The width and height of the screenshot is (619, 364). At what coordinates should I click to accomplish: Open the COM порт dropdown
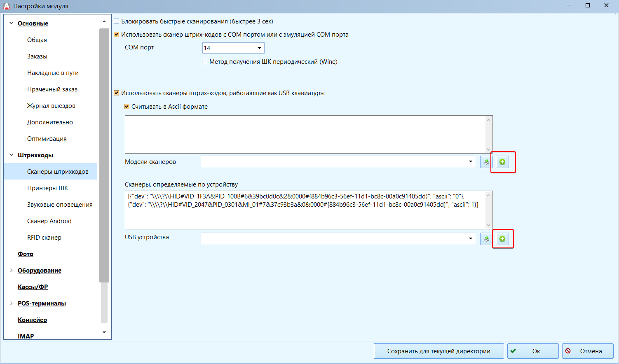coord(259,48)
